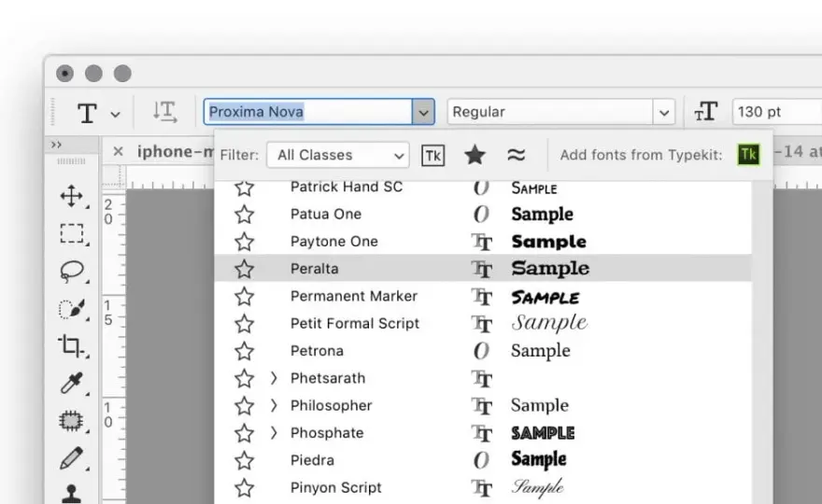Choose the Permanent Marker font entry
The height and width of the screenshot is (504, 822).
coord(483,297)
